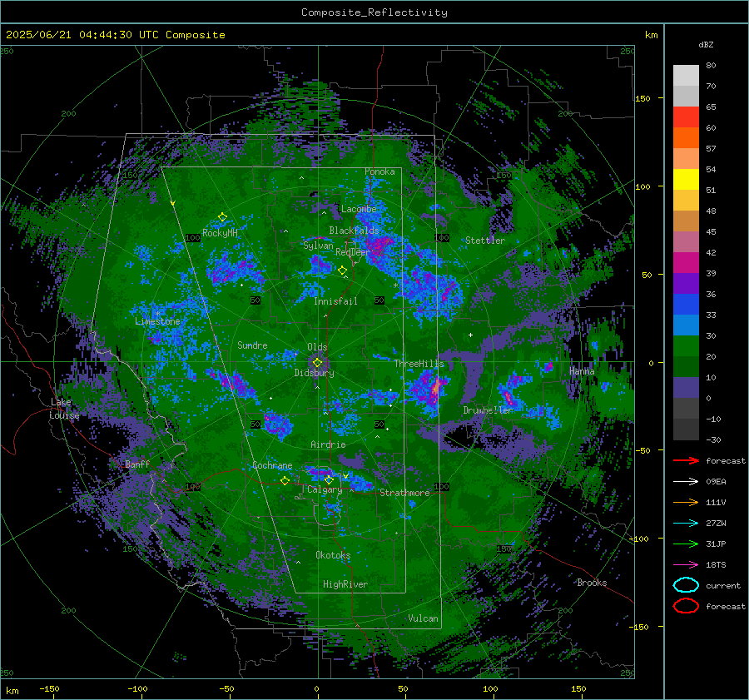Click the Vulcan town label
This screenshot has height=700, width=749.
click(x=423, y=618)
